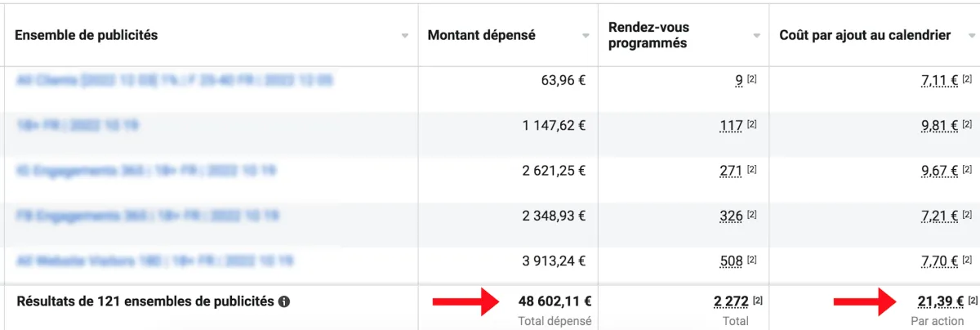Open the second blurred ad set link
This screenshot has height=330, width=980.
click(x=77, y=125)
